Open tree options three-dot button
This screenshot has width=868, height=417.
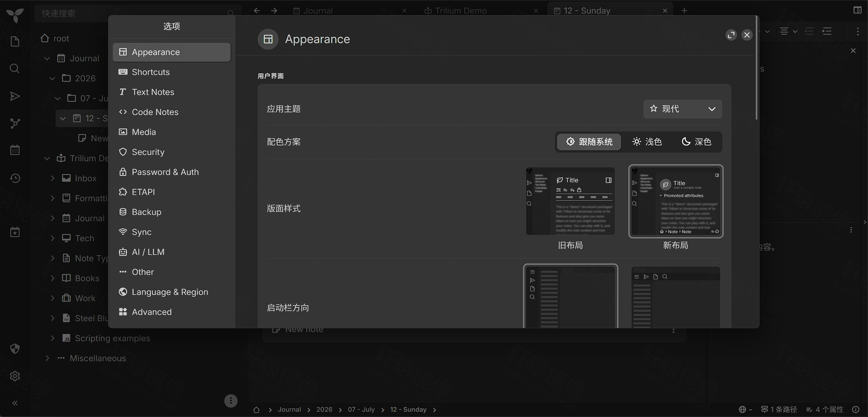coord(231,401)
